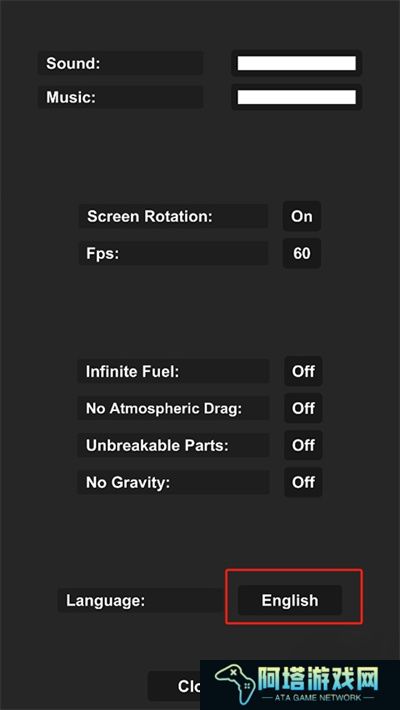Click the partially hidden Close button

(174, 686)
